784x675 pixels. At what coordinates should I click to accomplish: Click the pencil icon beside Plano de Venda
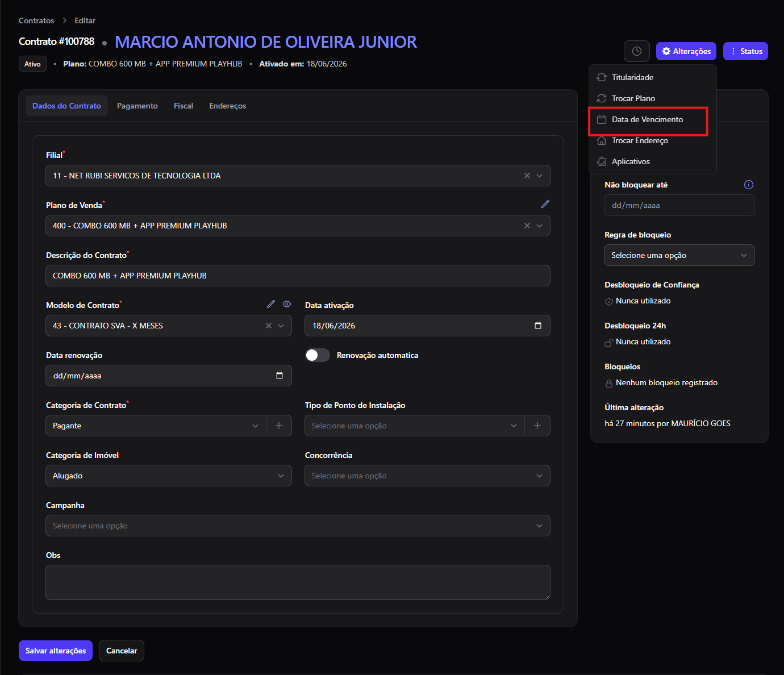tap(545, 204)
